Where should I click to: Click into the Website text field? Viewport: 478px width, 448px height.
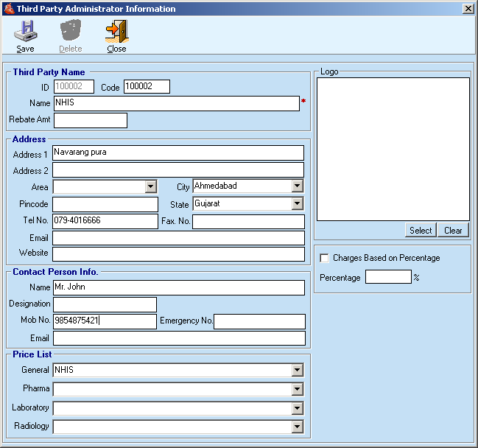point(178,254)
